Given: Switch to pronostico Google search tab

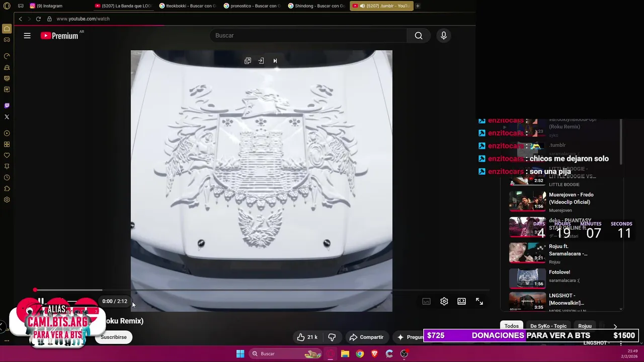Looking at the screenshot, I should click(253, 6).
